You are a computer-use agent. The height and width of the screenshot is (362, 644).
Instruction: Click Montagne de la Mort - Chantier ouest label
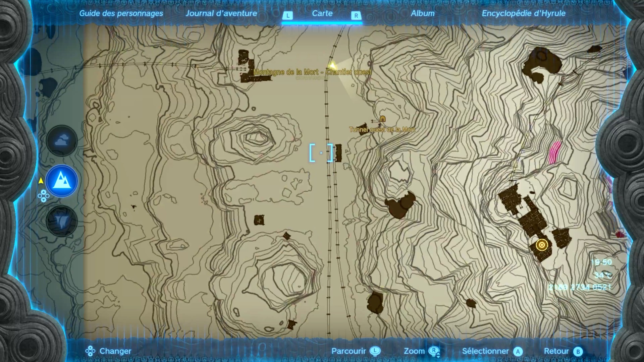[312, 72]
